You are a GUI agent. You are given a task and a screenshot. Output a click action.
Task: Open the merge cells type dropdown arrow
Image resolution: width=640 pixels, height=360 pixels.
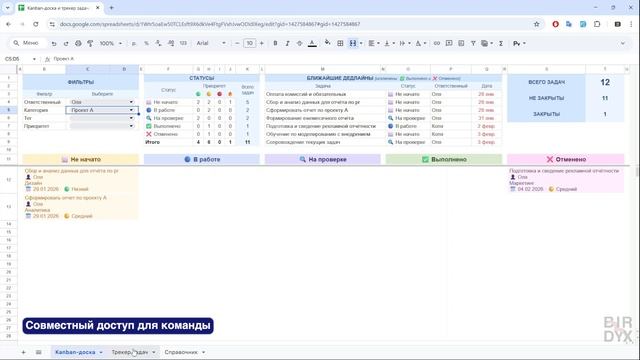361,43
